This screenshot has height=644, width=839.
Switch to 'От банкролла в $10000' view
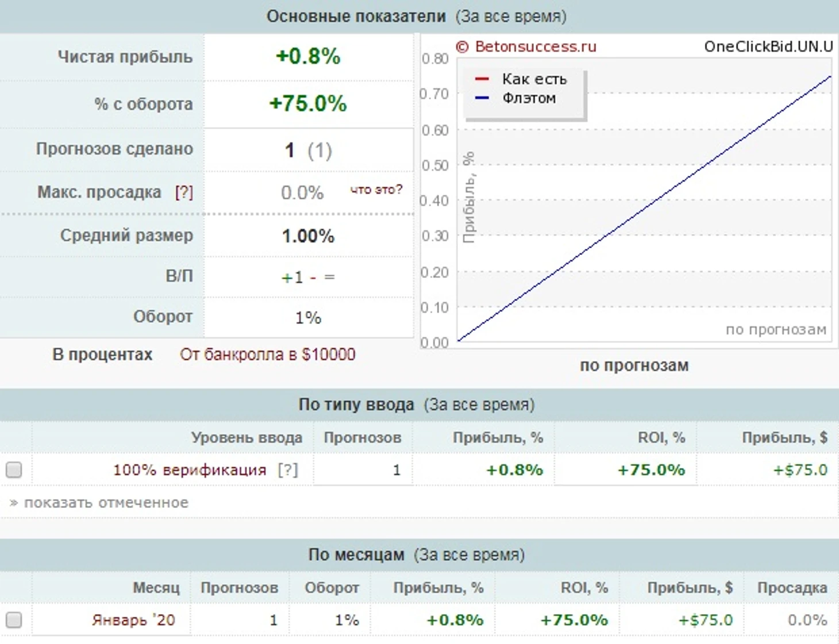(x=267, y=354)
